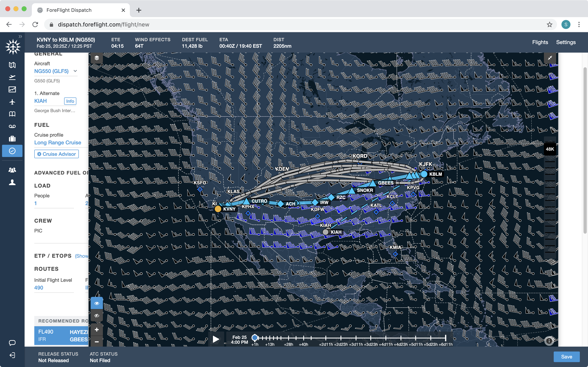View Info for alternate airport KIAH
588x367 pixels.
(70, 101)
